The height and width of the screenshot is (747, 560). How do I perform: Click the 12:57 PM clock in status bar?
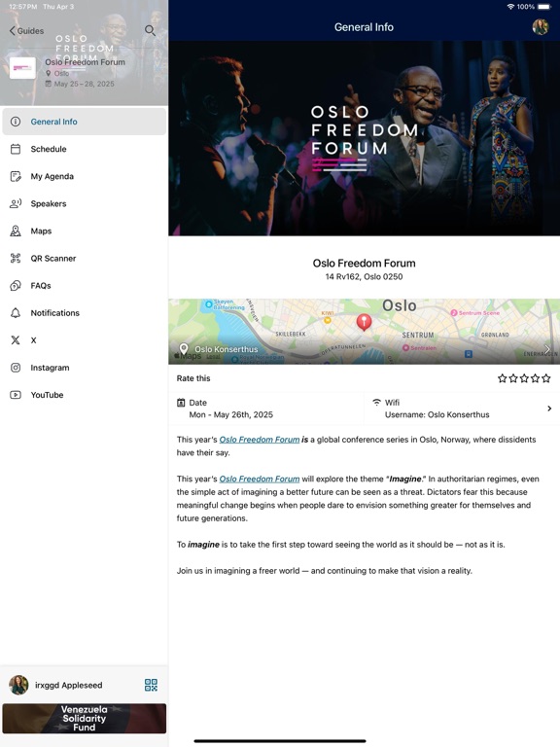pos(23,7)
